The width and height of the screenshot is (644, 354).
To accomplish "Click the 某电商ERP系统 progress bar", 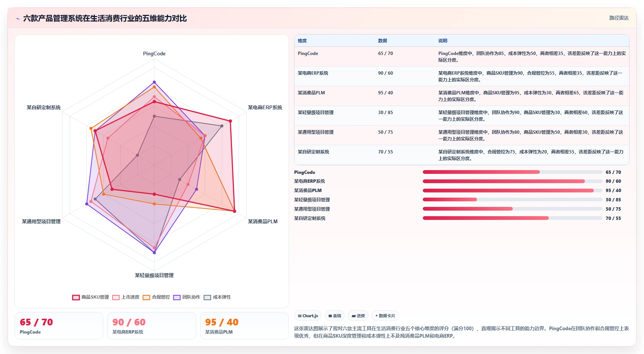I will [x=512, y=181].
